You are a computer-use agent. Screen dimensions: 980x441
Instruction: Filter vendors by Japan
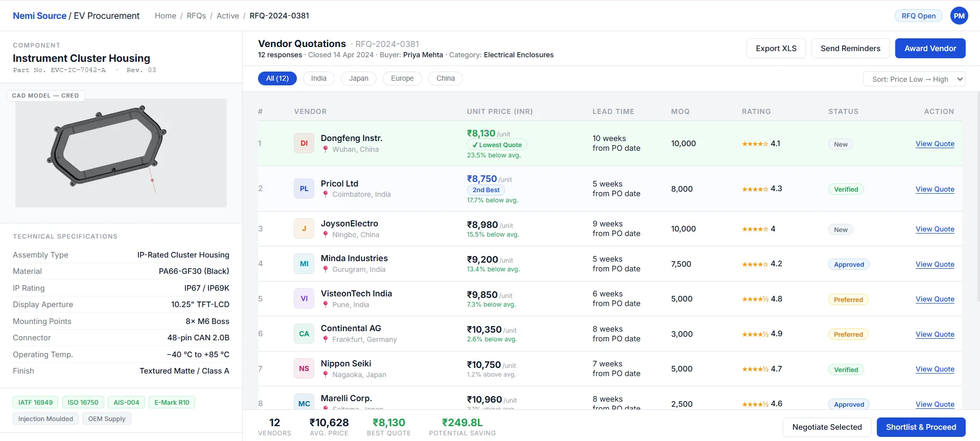point(359,78)
